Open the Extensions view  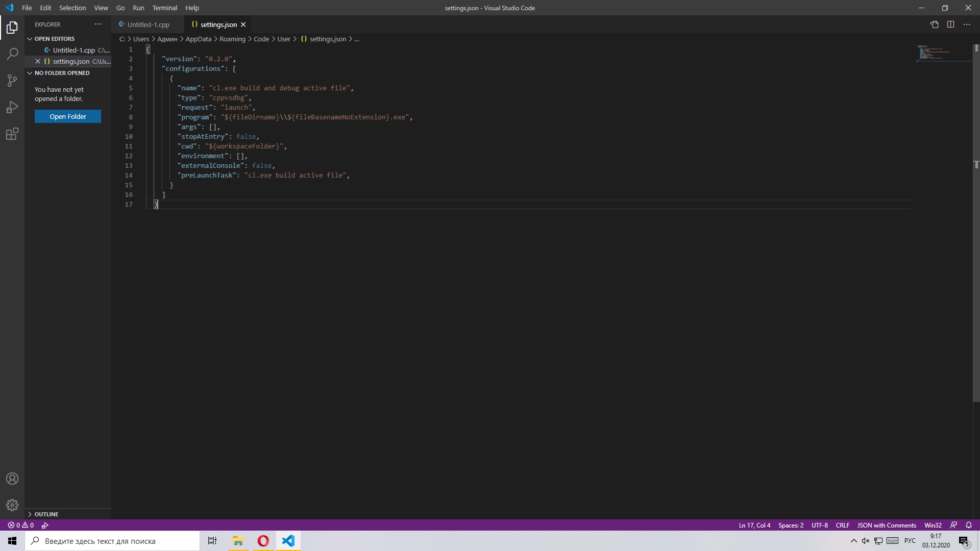(12, 134)
